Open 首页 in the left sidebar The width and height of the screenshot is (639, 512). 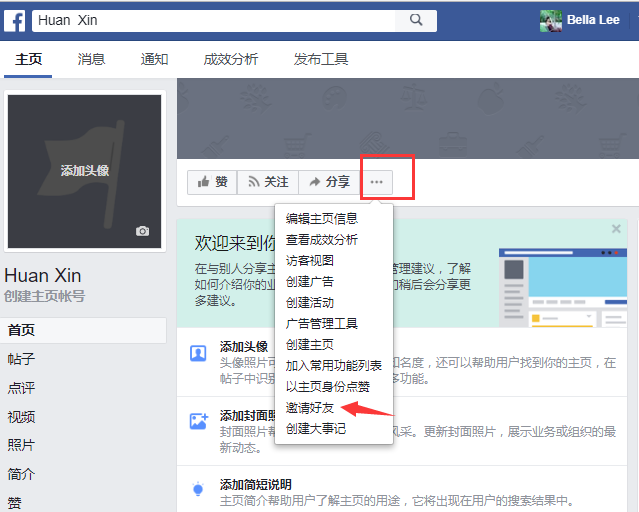(x=83, y=330)
